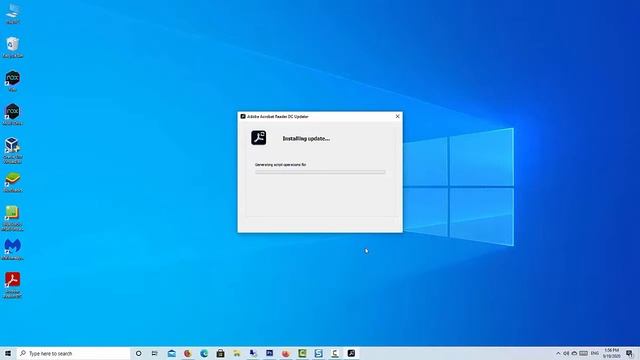Open BlueStacks Multi-Instance Manager shortcut

pos(13,218)
